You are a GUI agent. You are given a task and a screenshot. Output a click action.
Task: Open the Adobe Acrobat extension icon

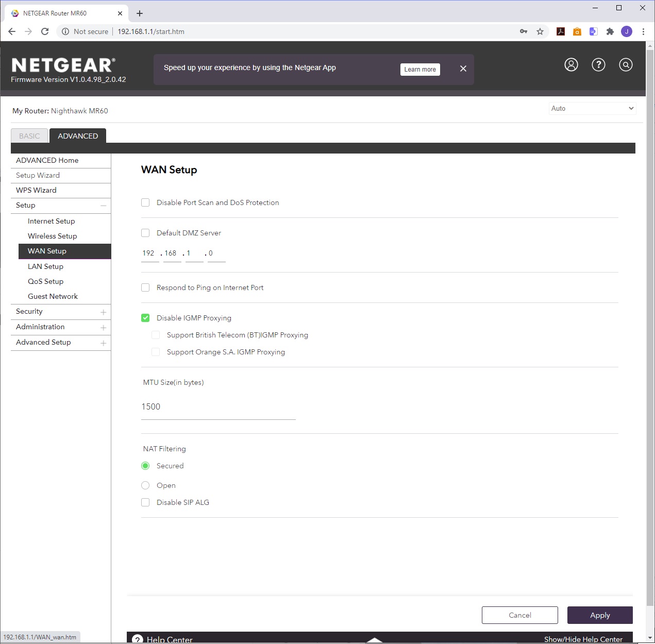coord(561,31)
